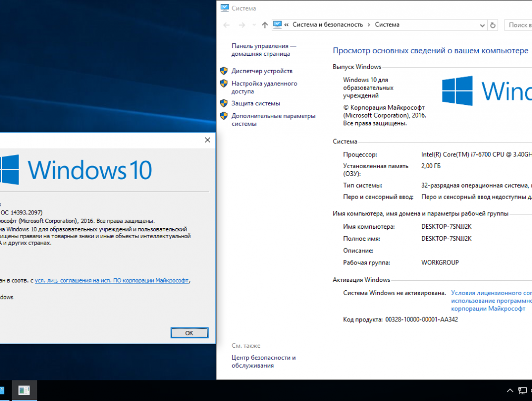
Task: Close the Windows 10 about dialog
Action: click(208, 140)
